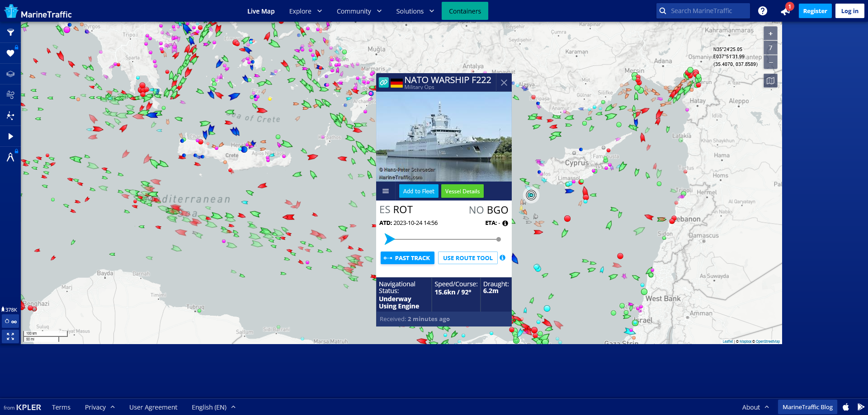Click the vessel photo thumbnail

click(444, 136)
